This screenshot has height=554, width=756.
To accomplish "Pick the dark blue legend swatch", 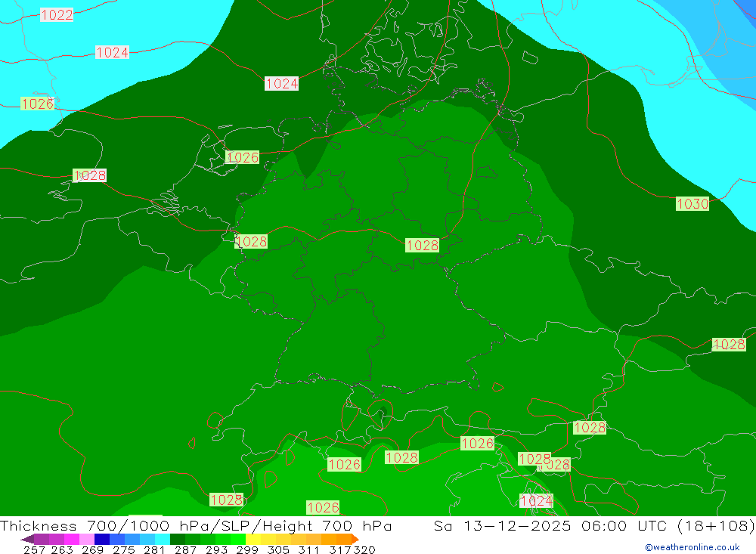I will (x=102, y=539).
